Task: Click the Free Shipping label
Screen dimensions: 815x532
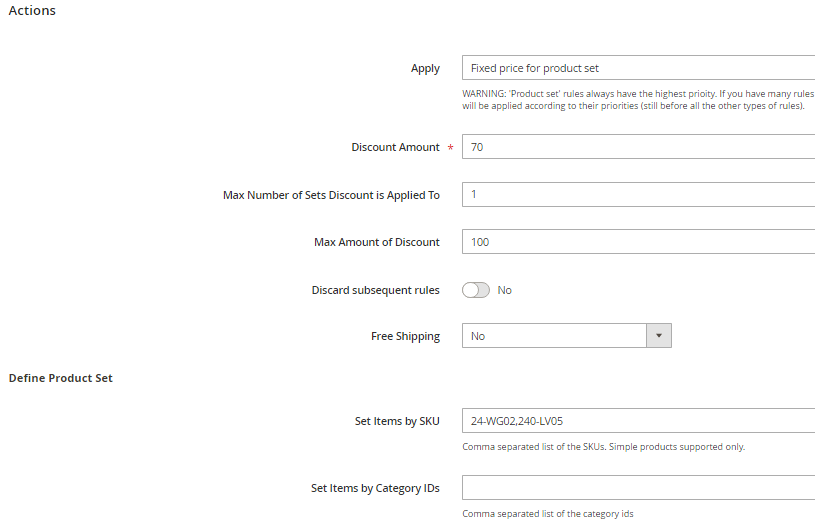Action: (405, 337)
